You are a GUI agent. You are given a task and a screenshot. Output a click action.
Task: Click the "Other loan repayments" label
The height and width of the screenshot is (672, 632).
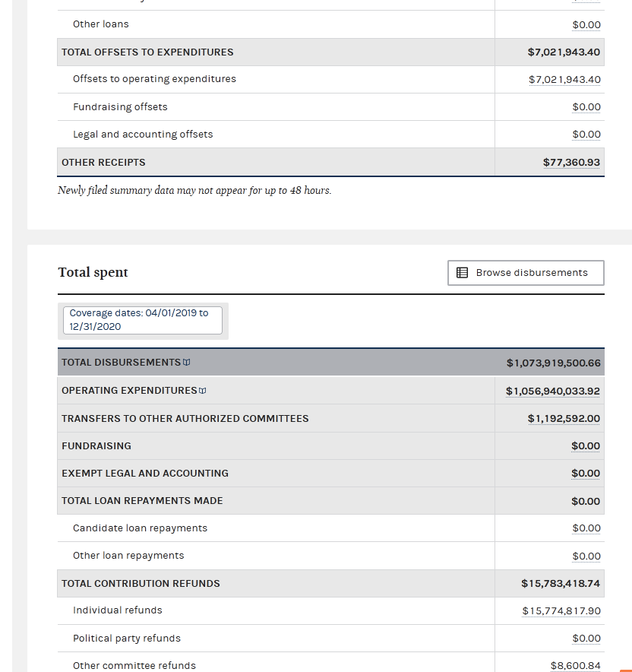point(128,556)
